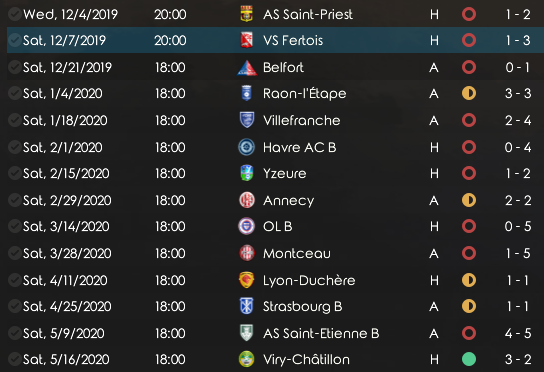Open the Belfort club logo
The height and width of the screenshot is (372, 544).
pyautogui.click(x=247, y=67)
